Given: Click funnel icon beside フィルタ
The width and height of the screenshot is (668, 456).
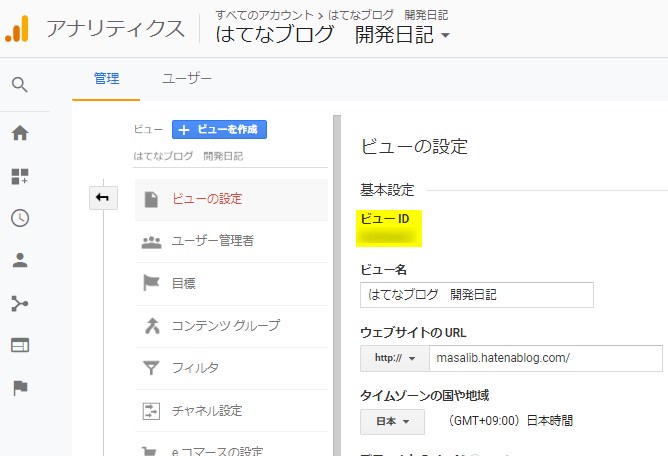Looking at the screenshot, I should coord(151,368).
